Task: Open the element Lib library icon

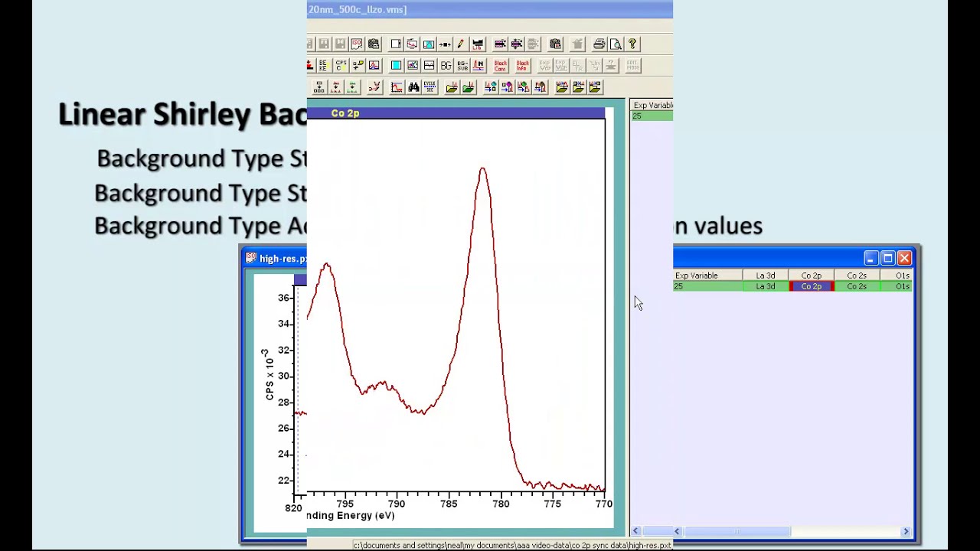Action: point(478,44)
